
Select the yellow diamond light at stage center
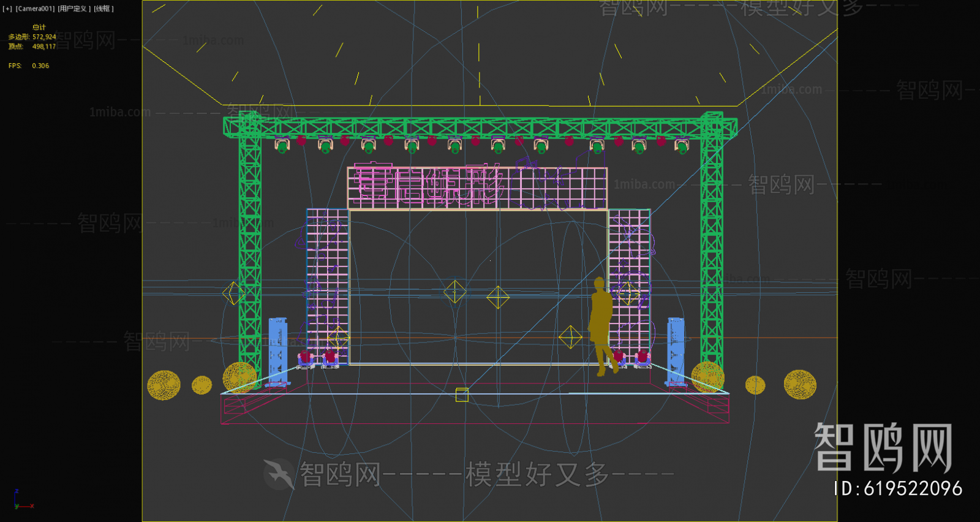498,298
